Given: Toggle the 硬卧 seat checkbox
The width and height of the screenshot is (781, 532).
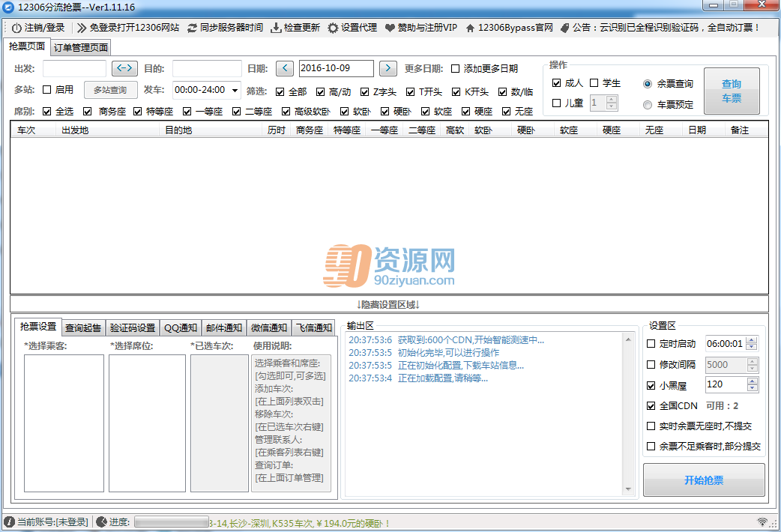Looking at the screenshot, I should coord(385,112).
